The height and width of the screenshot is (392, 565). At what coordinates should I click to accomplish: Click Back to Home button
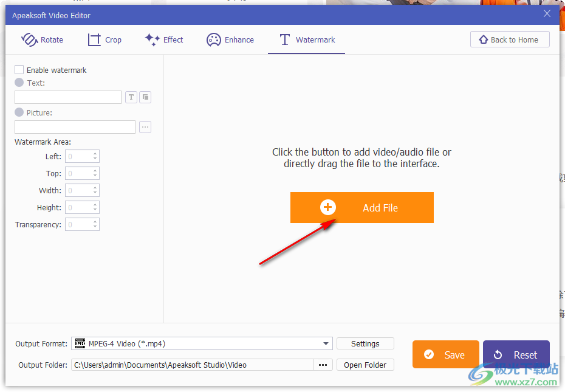click(510, 40)
